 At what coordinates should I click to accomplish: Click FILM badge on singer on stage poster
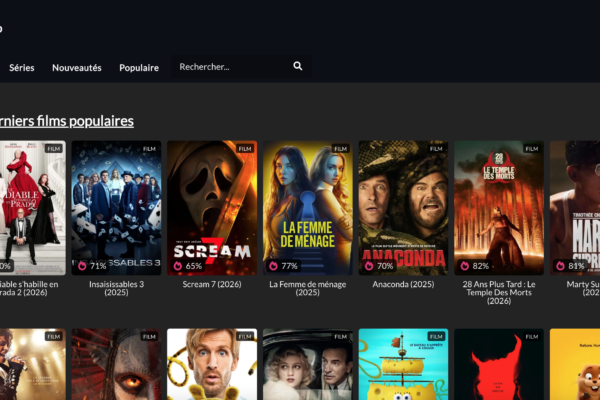(54, 336)
